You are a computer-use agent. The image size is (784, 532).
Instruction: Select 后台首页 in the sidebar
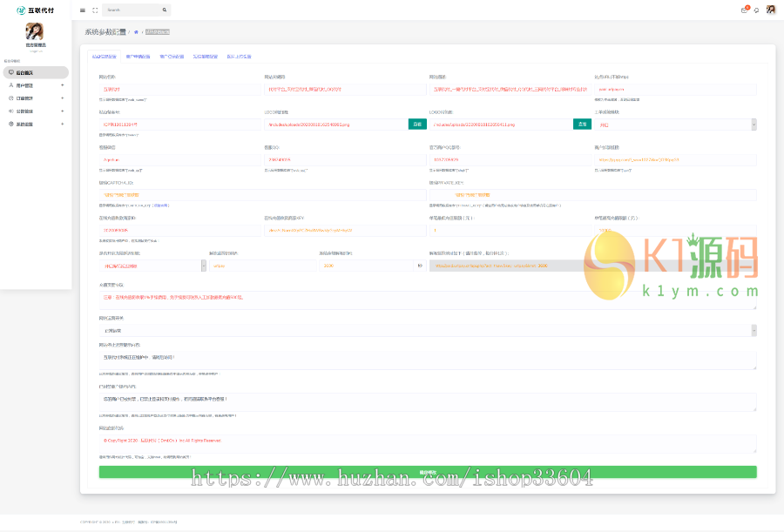point(35,73)
